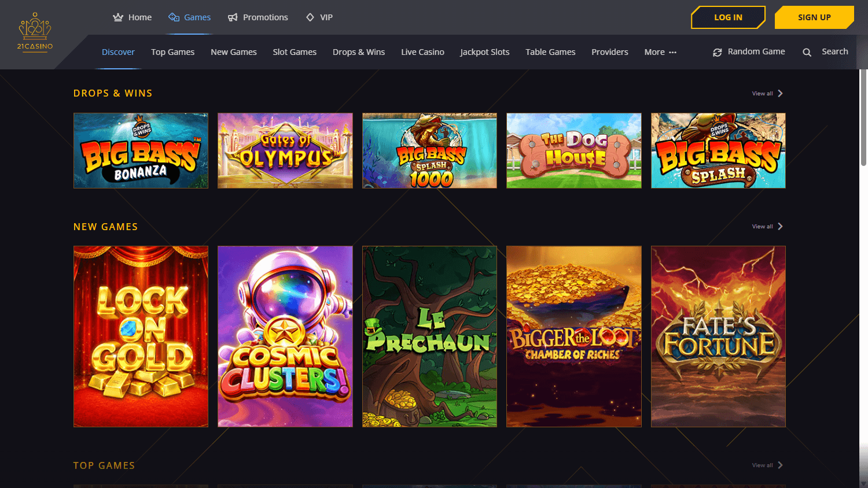Image resolution: width=868 pixels, height=488 pixels.
Task: Click the LOG IN button
Action: [x=728, y=17]
